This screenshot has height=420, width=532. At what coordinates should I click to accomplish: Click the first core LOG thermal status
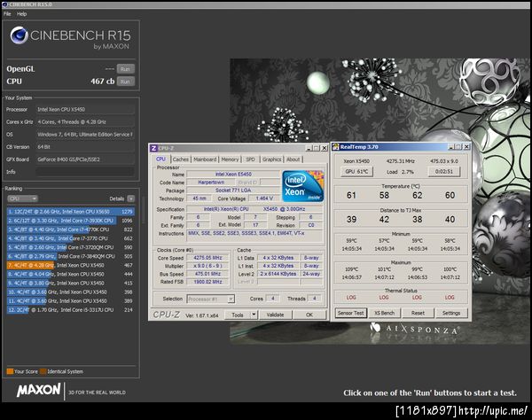351,298
